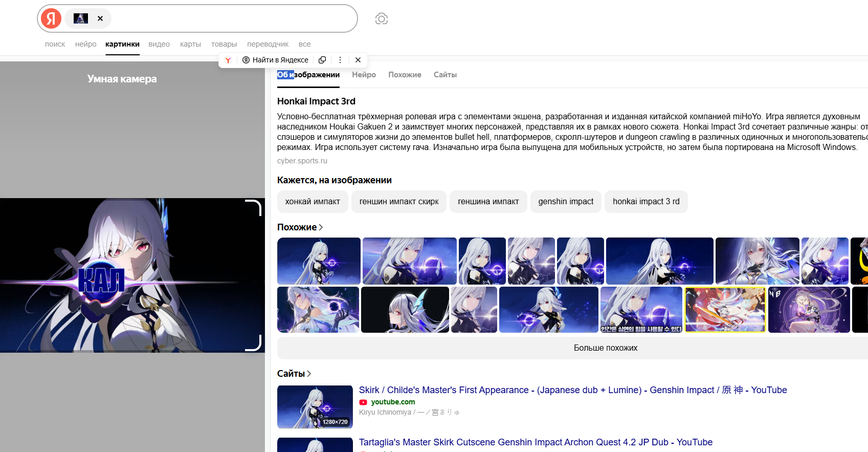Click the youtube.com source link
Viewport: 868px width, 452px height.
tap(393, 402)
